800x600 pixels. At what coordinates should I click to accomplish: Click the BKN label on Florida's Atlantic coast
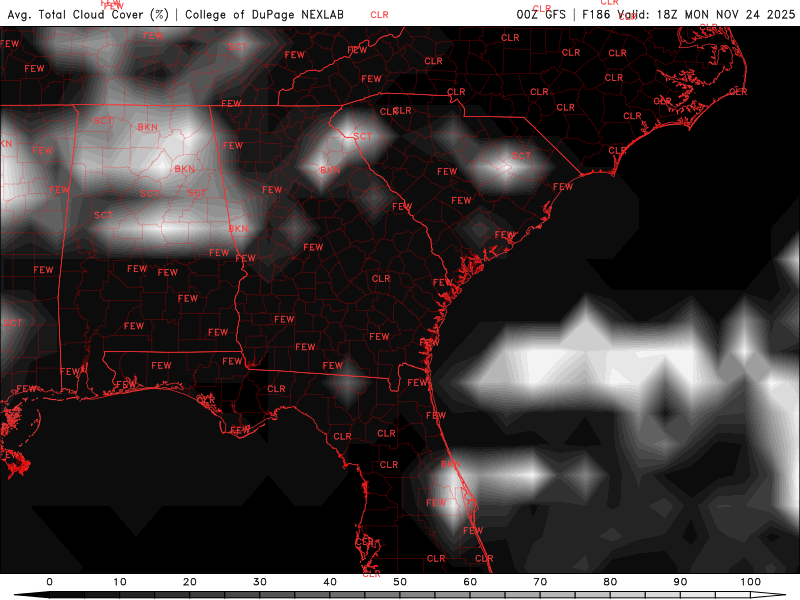tap(451, 464)
